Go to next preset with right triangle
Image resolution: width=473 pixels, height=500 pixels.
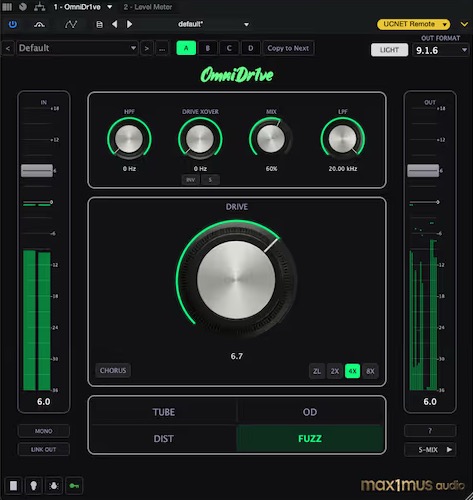[x=129, y=24]
